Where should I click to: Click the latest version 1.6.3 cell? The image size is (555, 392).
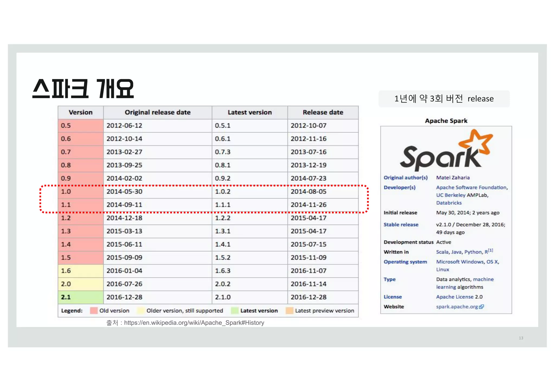tap(250, 271)
